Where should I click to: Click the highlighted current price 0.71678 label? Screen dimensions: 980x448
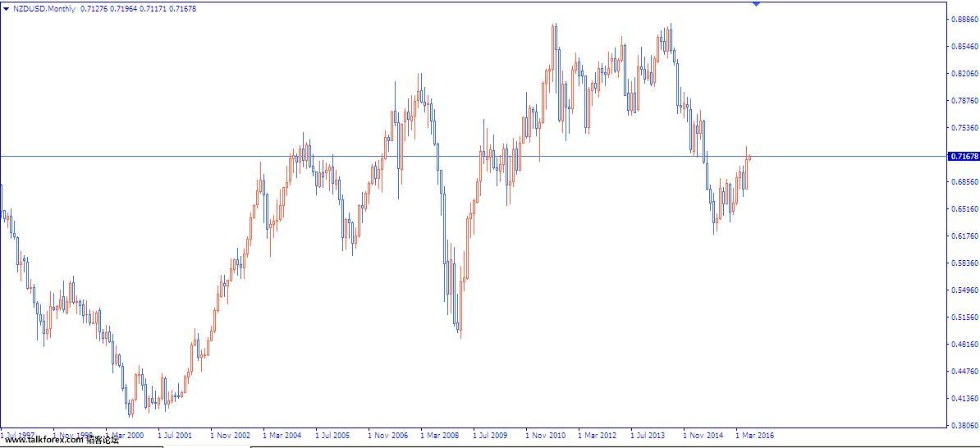pyautogui.click(x=964, y=156)
